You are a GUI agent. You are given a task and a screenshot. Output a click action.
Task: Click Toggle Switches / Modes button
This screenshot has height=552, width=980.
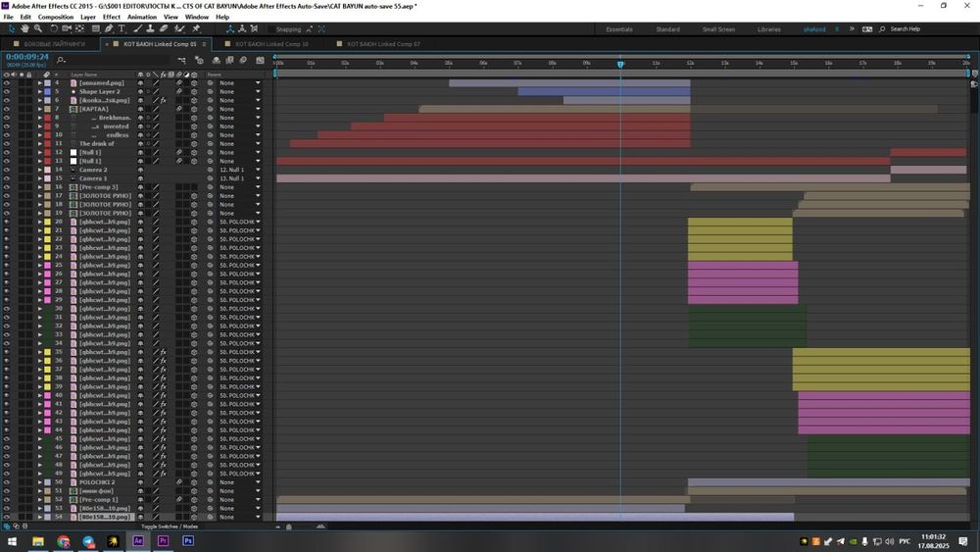pyautogui.click(x=170, y=527)
